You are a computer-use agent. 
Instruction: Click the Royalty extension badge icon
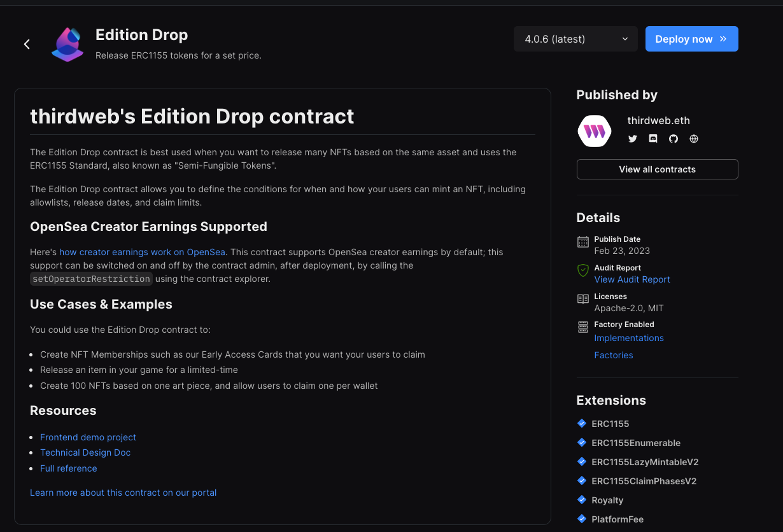click(581, 500)
